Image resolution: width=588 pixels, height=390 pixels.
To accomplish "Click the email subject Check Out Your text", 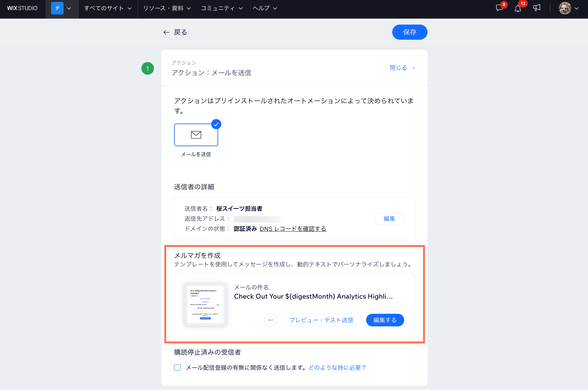I will [313, 296].
